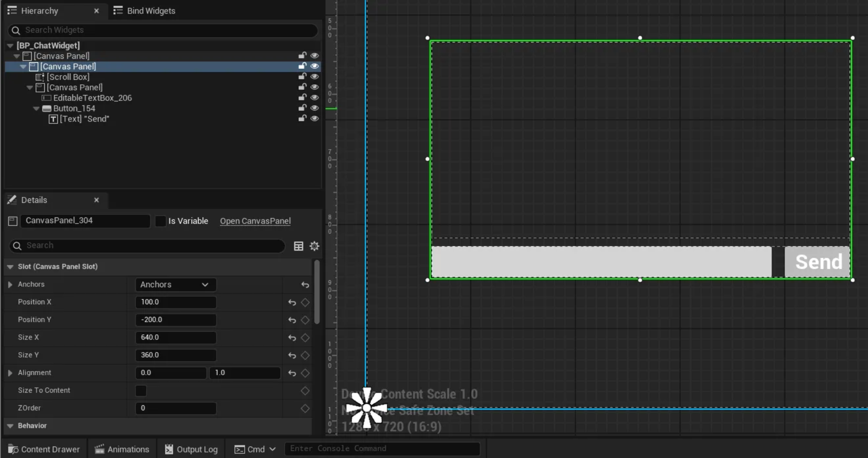Screen dimensions: 868x458
Task: Lock the root Canvas Panel row
Action: point(302,55)
